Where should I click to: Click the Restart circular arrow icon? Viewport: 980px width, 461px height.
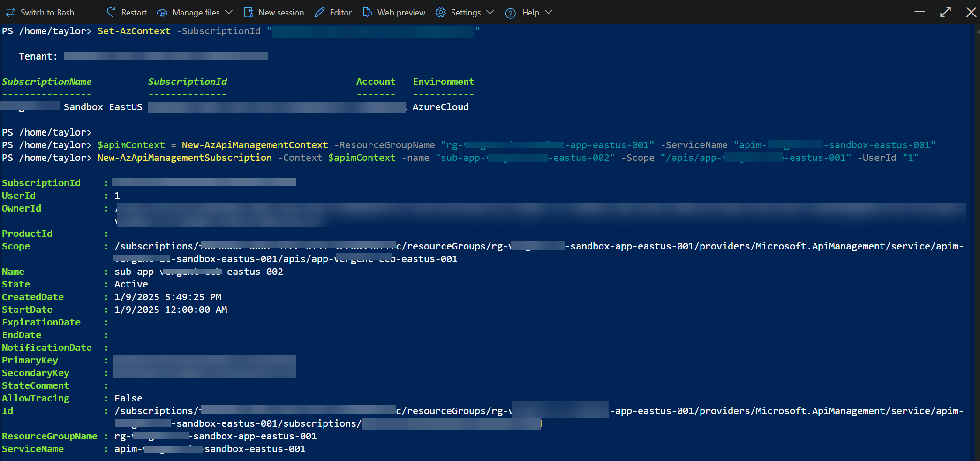[x=111, y=13]
